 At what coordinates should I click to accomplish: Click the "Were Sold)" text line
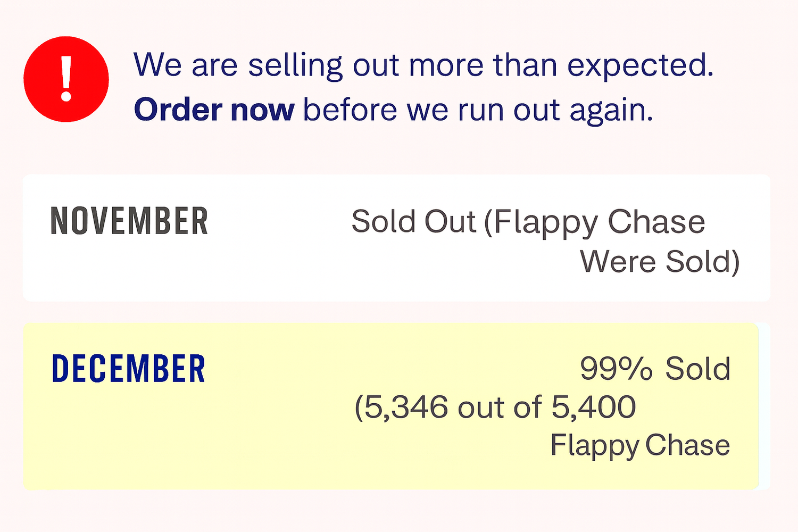pos(659,261)
